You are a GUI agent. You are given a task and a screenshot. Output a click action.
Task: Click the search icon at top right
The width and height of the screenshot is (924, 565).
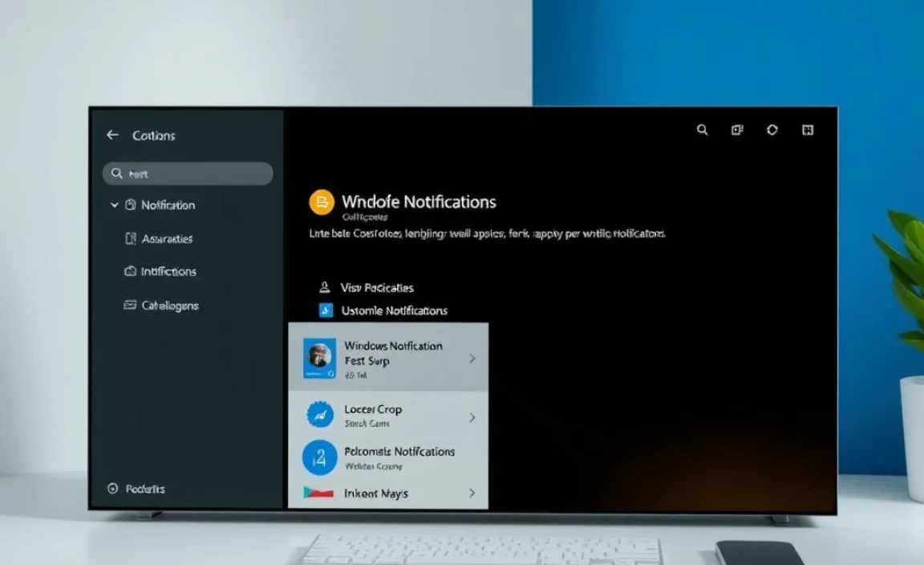click(702, 129)
